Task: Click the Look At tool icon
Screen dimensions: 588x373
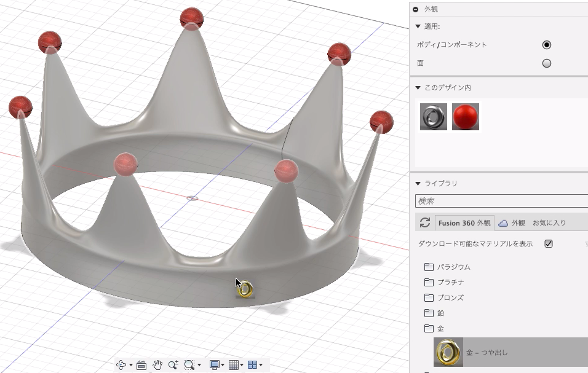Action: coord(141,365)
